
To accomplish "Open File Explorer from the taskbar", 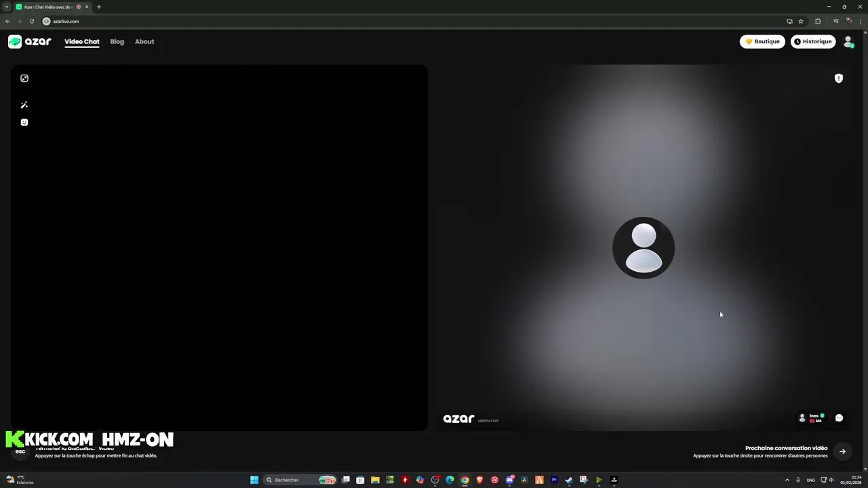I will pos(375,480).
